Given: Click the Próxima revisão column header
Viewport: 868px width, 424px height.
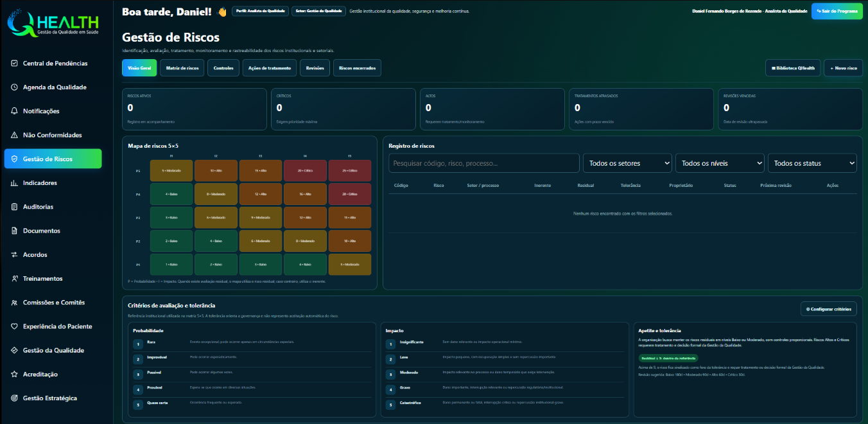Looking at the screenshot, I should point(776,185).
